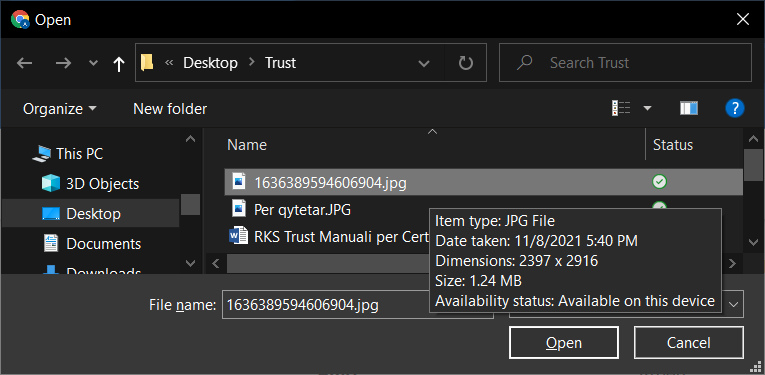Open the Organize menu
Screen dimensions: 765x375
click(60, 108)
